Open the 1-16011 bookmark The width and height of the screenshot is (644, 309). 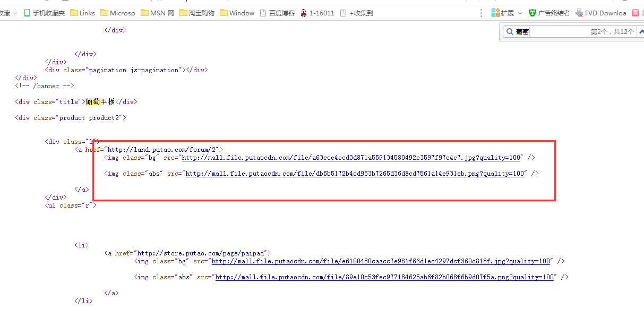point(317,13)
